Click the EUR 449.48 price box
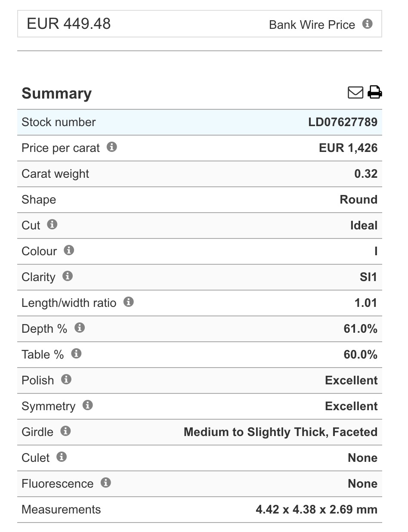Viewport: 408px width, 532px height. tap(200, 24)
